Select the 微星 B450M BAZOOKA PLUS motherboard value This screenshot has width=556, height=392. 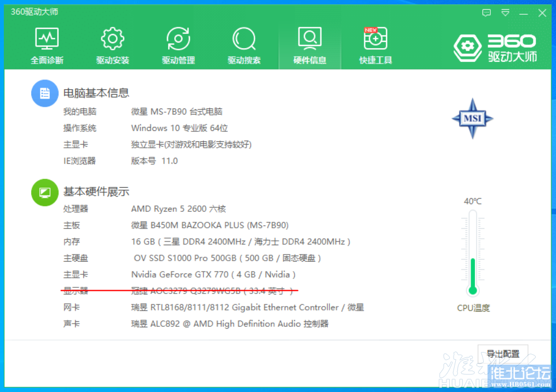[210, 226]
